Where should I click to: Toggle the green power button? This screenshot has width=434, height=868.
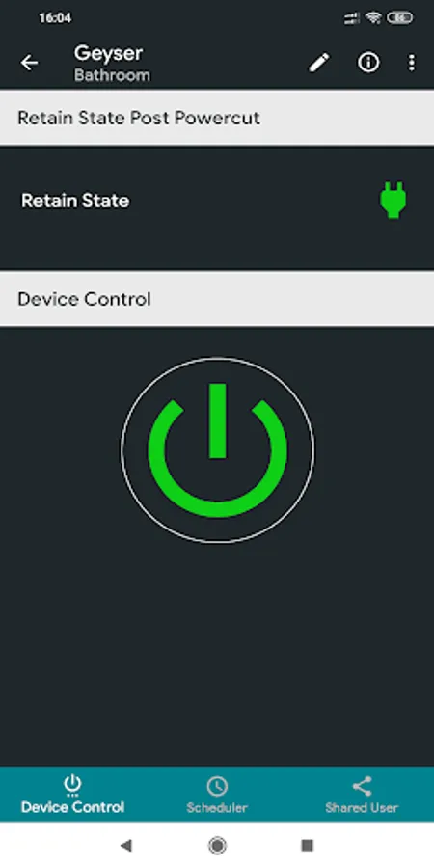[218, 450]
